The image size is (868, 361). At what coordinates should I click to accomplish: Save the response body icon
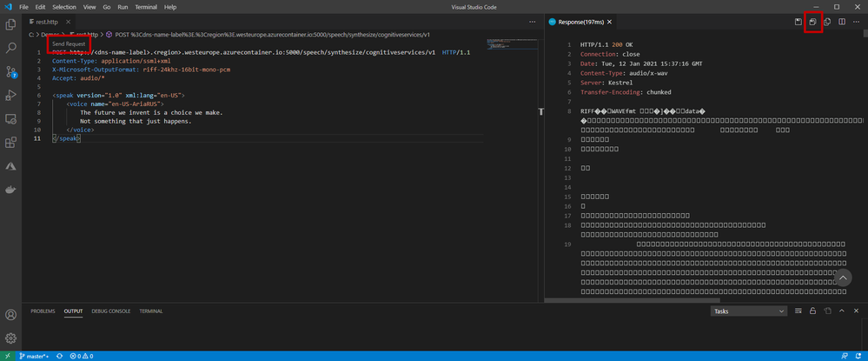pyautogui.click(x=812, y=22)
